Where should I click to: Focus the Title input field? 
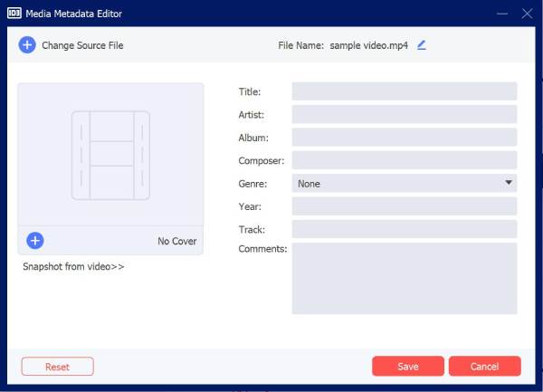coord(405,91)
